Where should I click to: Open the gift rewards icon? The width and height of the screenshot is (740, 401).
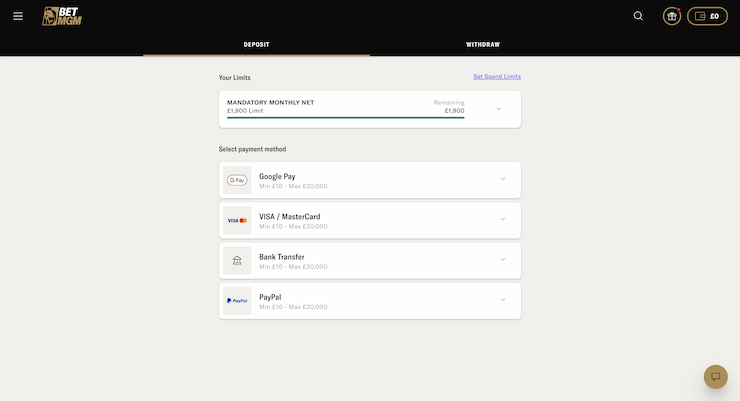[672, 16]
